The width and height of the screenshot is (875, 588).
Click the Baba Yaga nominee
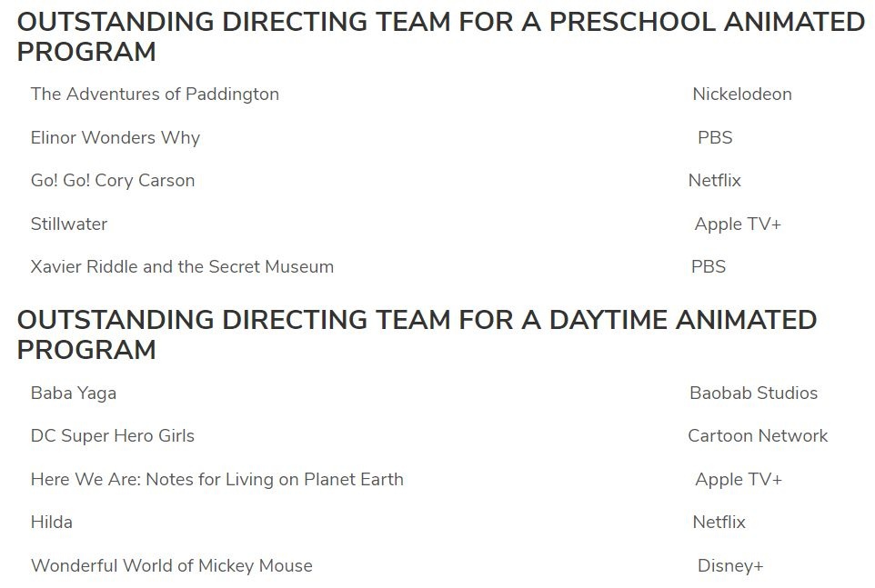[74, 394]
